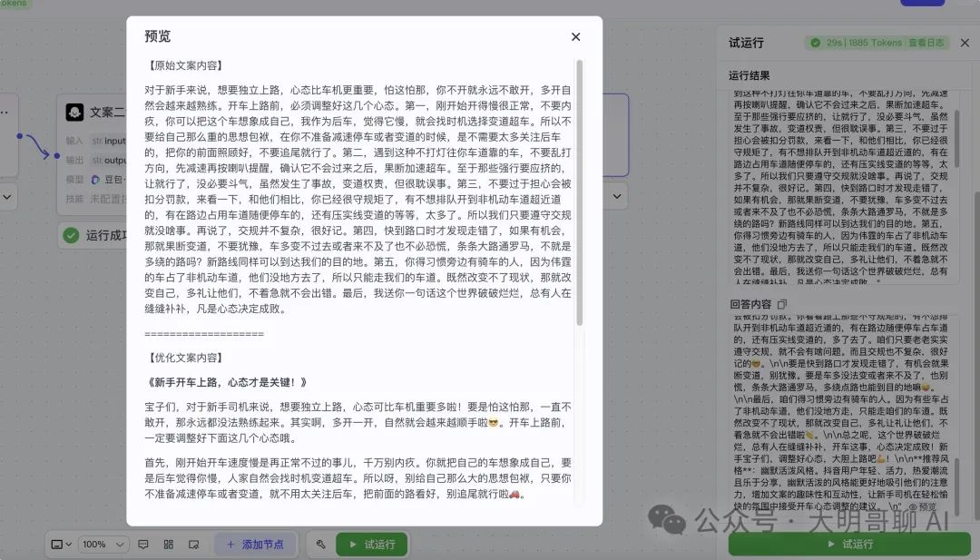Click the green 运行成功 check icon
Image resolution: width=980 pixels, height=560 pixels.
[x=72, y=235]
